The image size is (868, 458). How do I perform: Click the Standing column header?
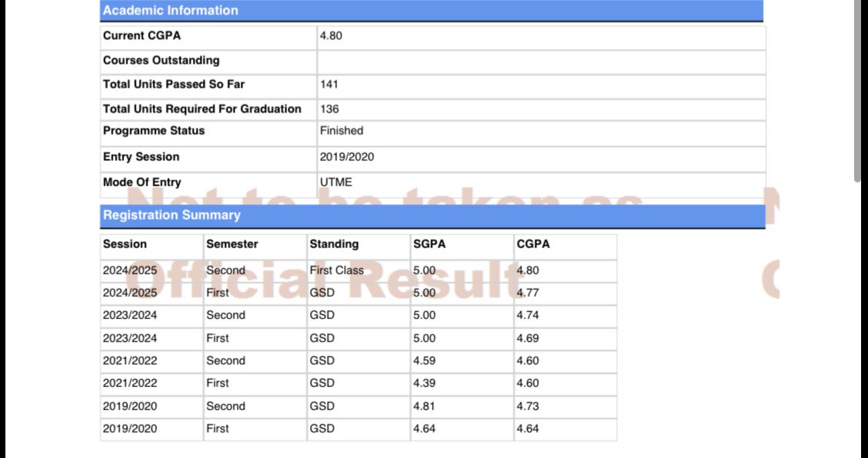(x=334, y=244)
